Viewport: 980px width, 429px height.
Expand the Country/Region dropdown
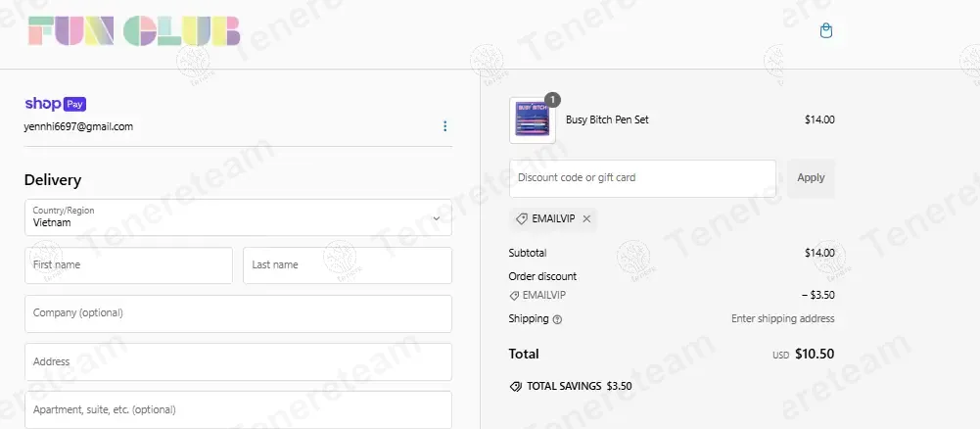pos(238,217)
